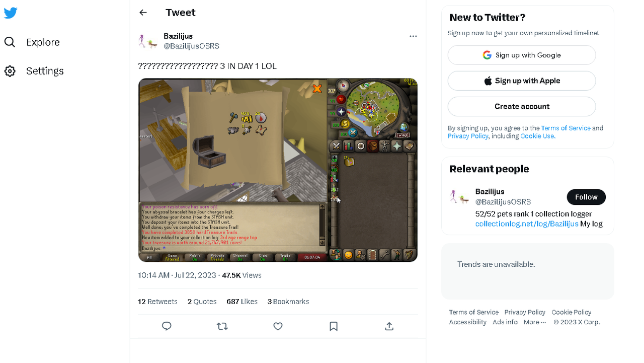Open the tweet's three-dot more menu
Image resolution: width=644 pixels, height=363 pixels.
pyautogui.click(x=413, y=36)
